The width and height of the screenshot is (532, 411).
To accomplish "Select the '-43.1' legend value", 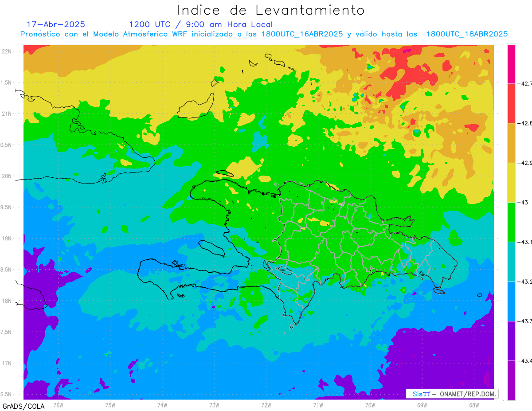I will 524,242.
